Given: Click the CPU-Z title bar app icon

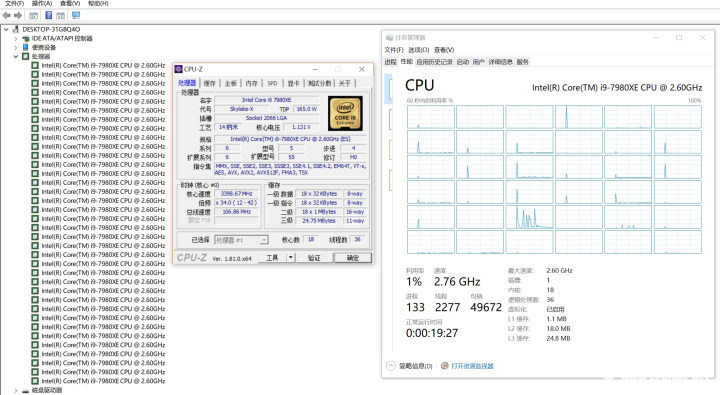Looking at the screenshot, I should [x=179, y=69].
